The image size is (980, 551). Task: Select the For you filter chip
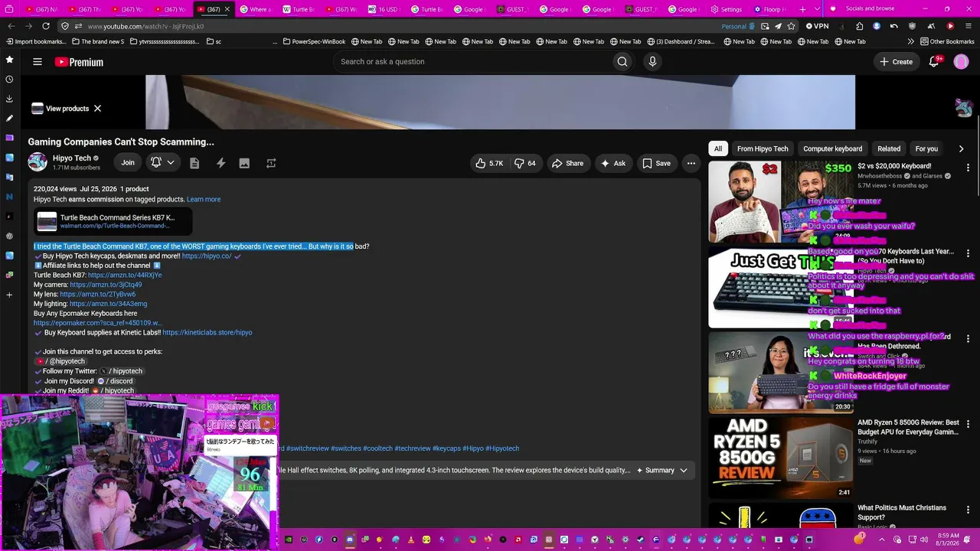[x=926, y=148]
